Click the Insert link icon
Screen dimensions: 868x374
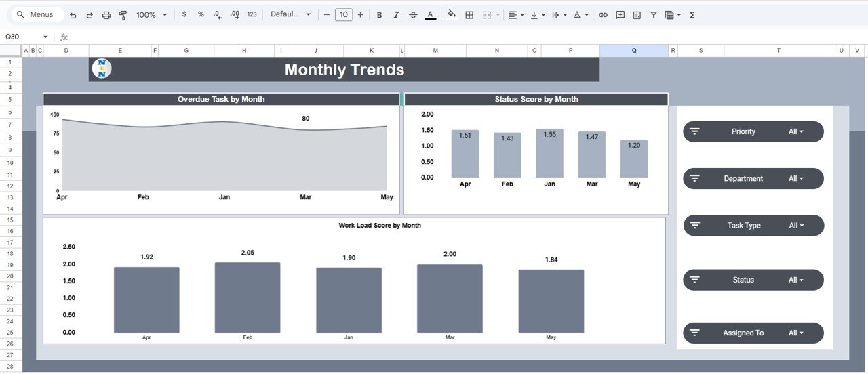pyautogui.click(x=603, y=15)
